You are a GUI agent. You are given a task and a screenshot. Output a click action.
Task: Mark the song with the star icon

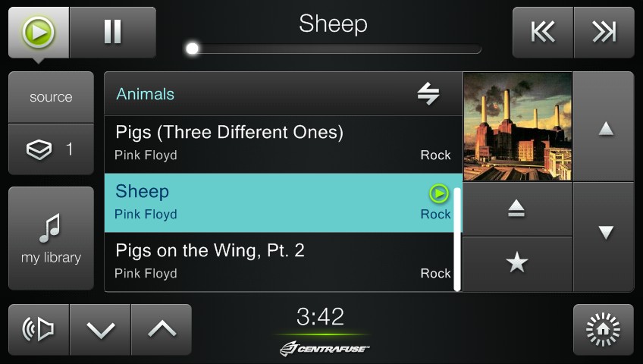[516, 263]
